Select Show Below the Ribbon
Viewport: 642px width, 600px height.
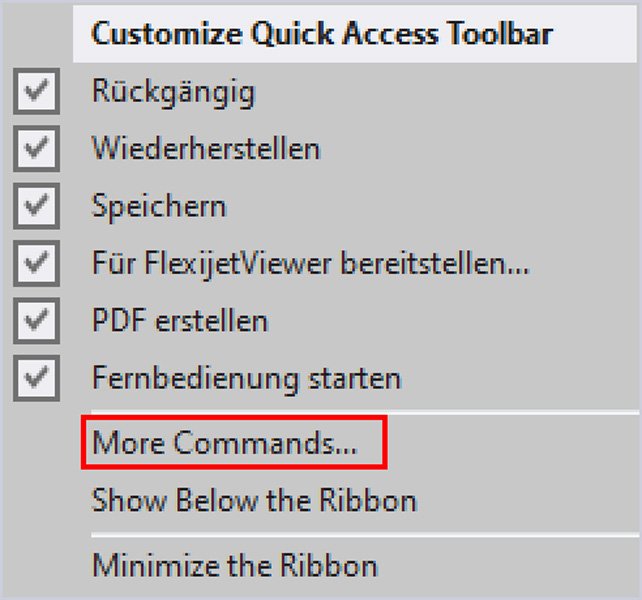pos(254,500)
